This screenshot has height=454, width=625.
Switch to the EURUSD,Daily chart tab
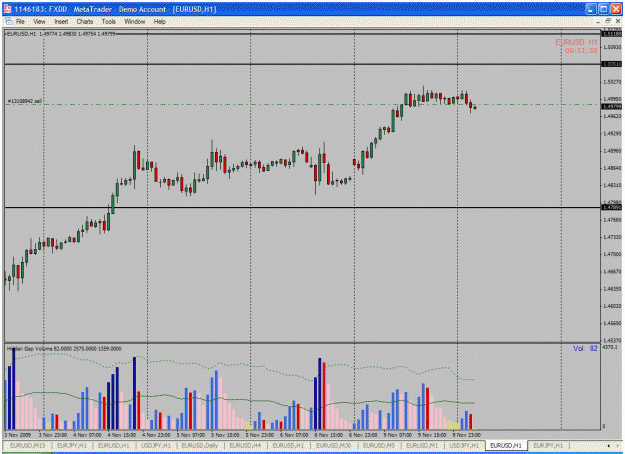point(200,445)
